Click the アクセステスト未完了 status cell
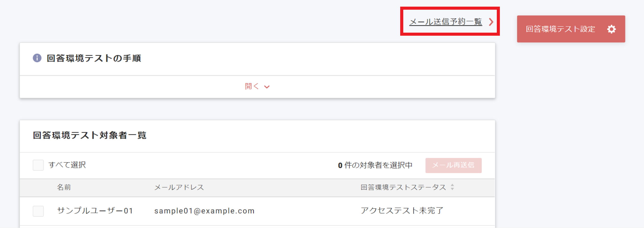This screenshot has height=228, width=644. 402,211
